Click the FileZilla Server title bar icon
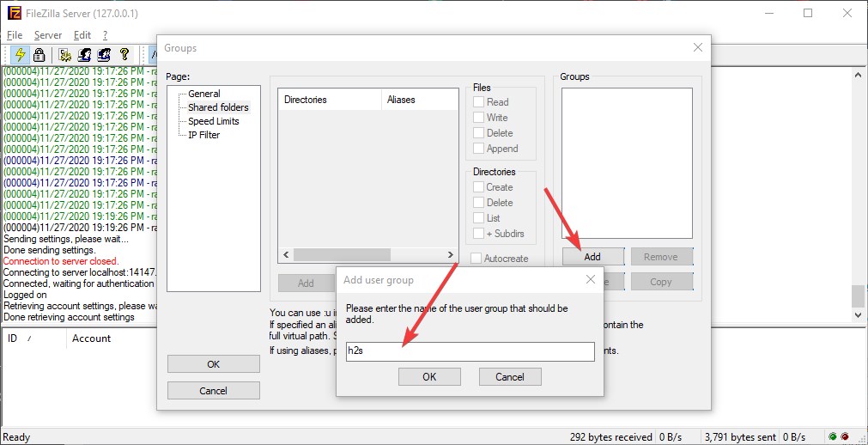The image size is (868, 445). click(15, 13)
